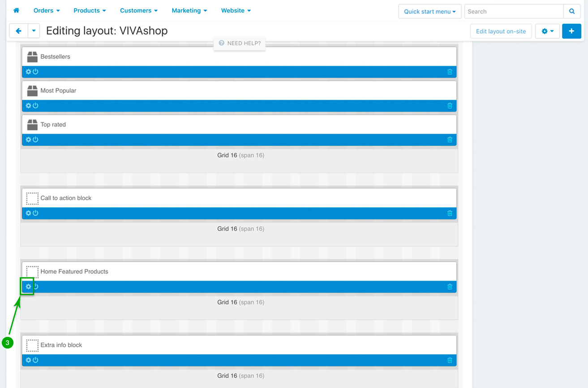588x388 pixels.
Task: Click the NEED HELP? button
Action: [x=240, y=43]
